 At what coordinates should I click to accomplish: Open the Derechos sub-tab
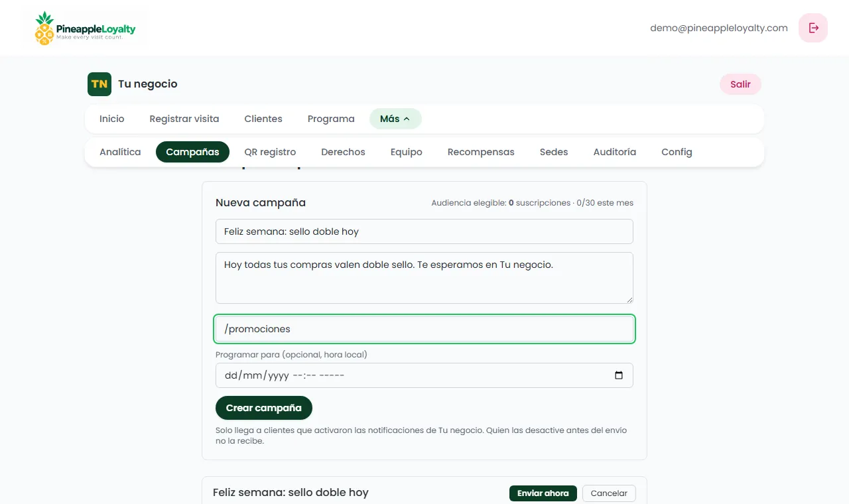[x=343, y=152]
